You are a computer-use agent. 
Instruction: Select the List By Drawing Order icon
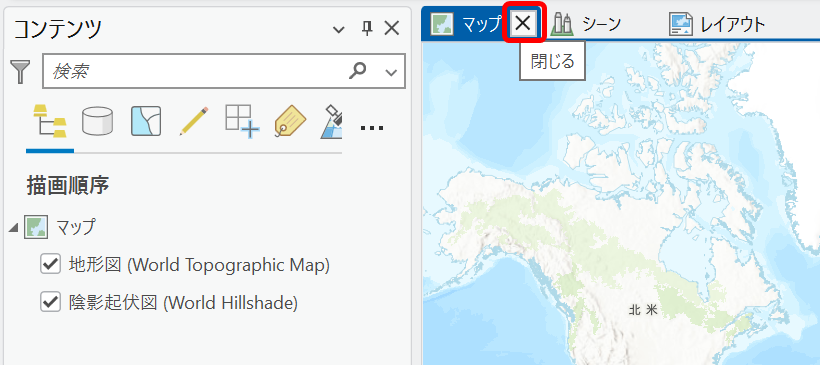point(50,121)
